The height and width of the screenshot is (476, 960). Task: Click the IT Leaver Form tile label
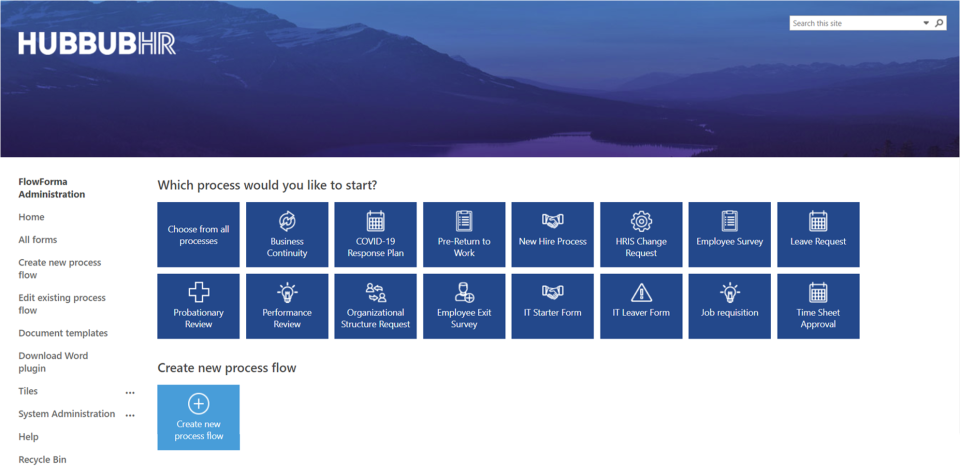click(x=641, y=312)
